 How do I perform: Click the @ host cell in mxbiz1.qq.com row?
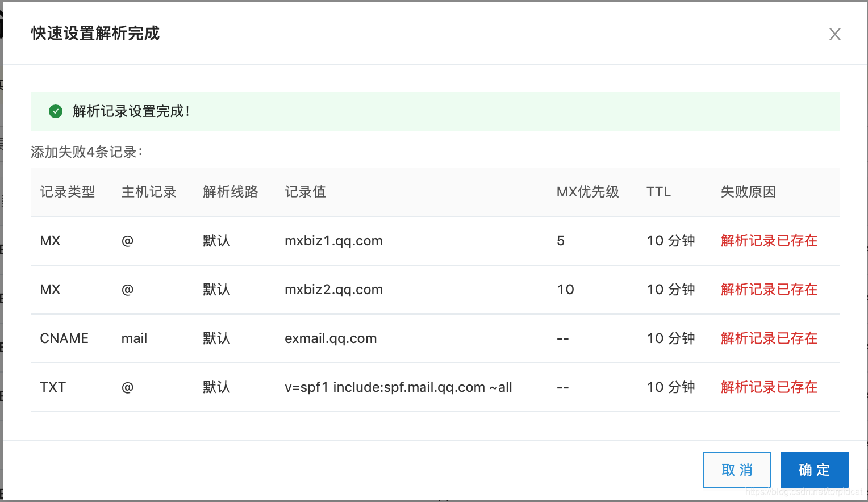(127, 241)
